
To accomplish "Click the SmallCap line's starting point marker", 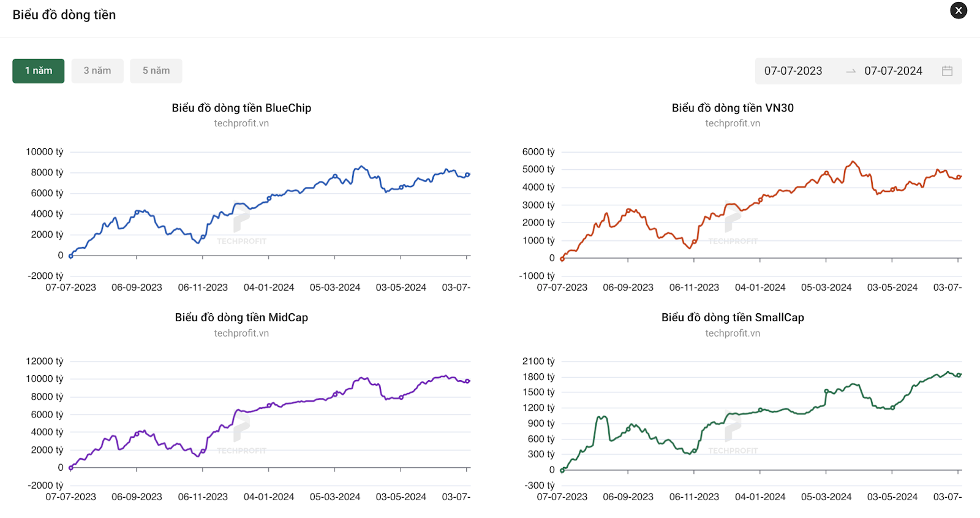I will click(562, 471).
